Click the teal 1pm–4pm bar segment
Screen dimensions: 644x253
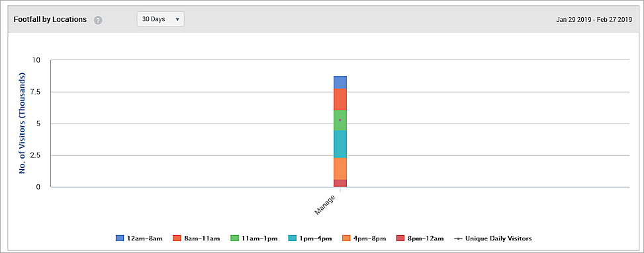click(340, 144)
